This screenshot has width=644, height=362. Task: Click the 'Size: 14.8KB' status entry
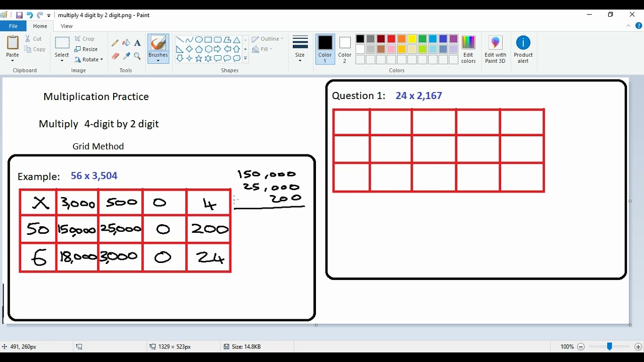tap(243, 347)
